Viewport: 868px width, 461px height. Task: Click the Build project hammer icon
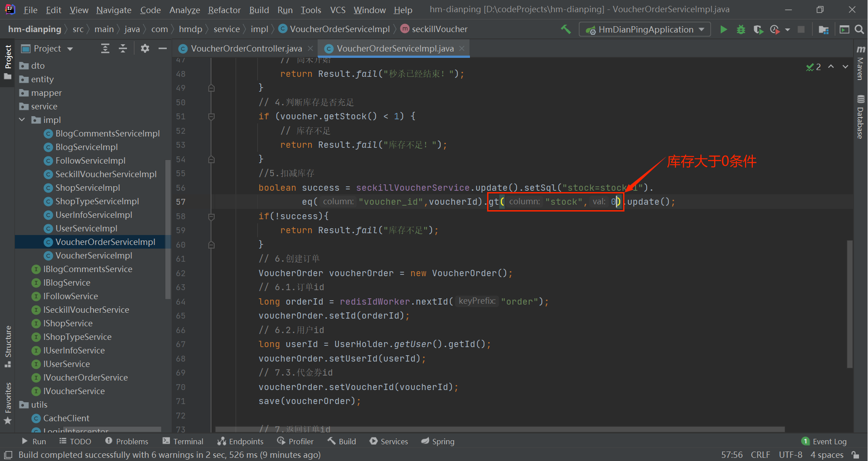click(x=566, y=29)
